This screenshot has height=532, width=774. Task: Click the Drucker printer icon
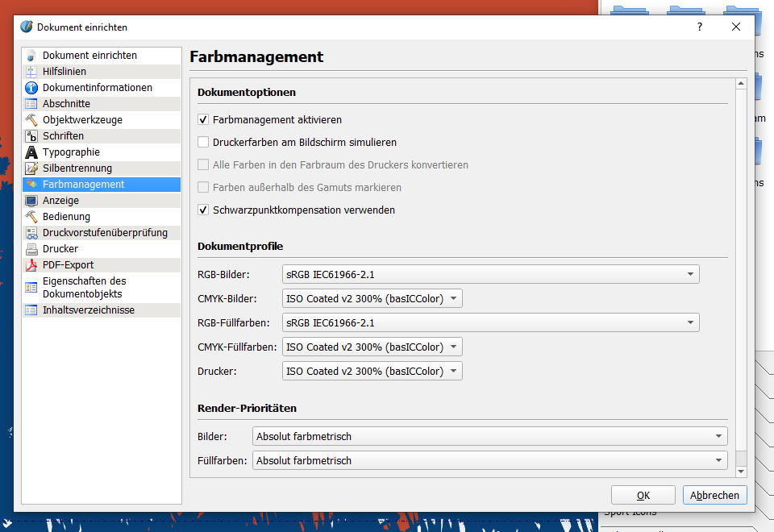[31, 249]
